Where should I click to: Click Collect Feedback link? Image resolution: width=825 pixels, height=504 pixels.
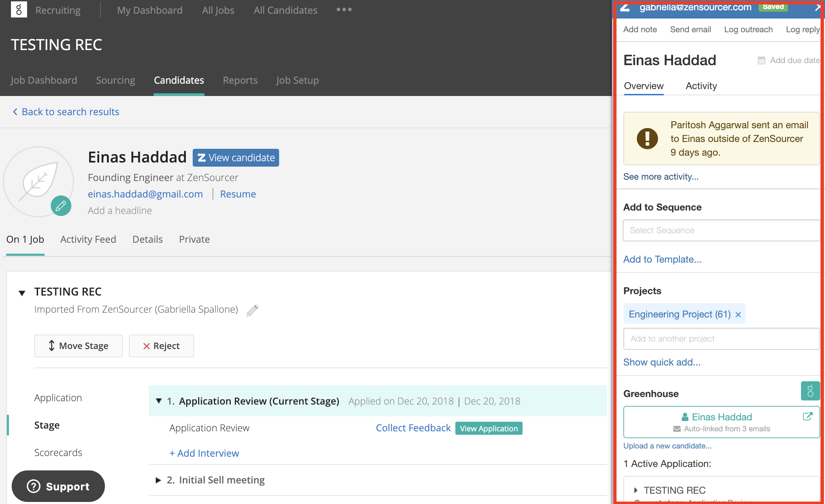pyautogui.click(x=413, y=428)
